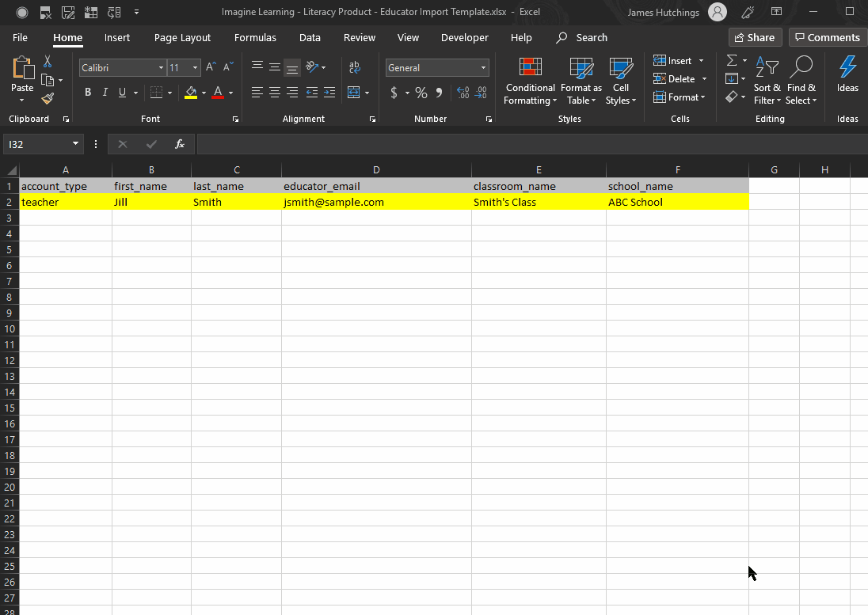This screenshot has height=615, width=868.
Task: Toggle Bottom Align alignment
Action: (292, 68)
